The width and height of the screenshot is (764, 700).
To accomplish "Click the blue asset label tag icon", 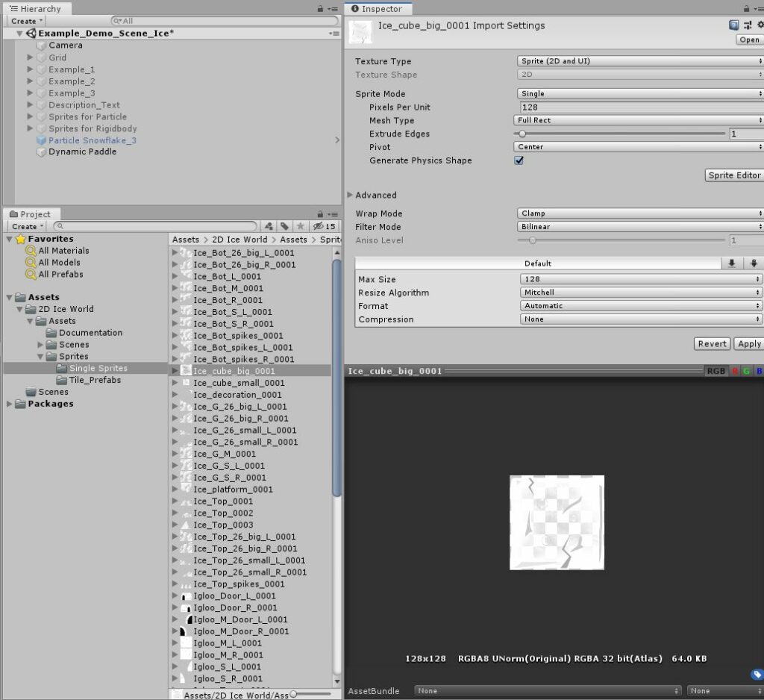I will 756,675.
